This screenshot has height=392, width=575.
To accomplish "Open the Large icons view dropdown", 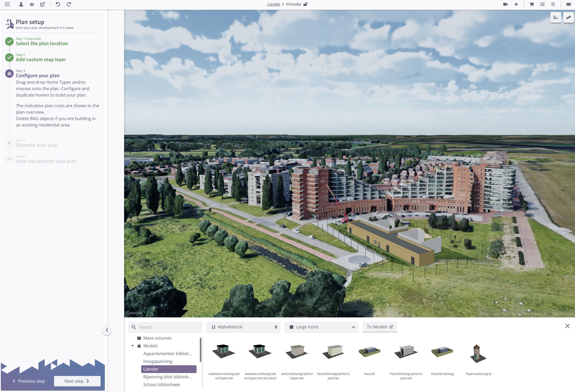I will coord(321,327).
